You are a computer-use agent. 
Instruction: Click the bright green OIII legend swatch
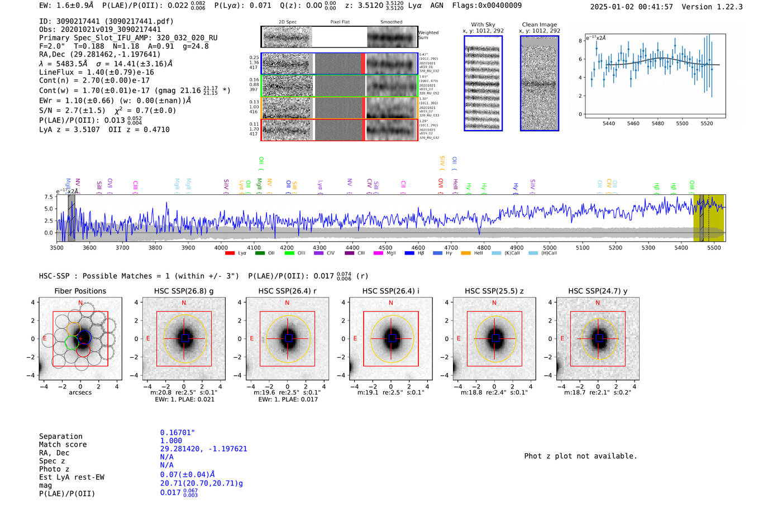[289, 253]
